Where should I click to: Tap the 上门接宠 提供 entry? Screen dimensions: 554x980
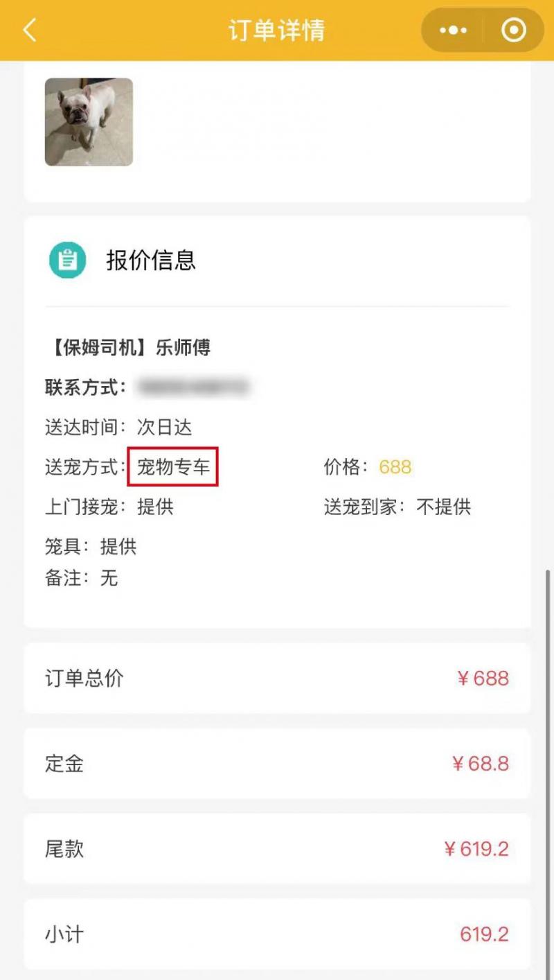[109, 507]
